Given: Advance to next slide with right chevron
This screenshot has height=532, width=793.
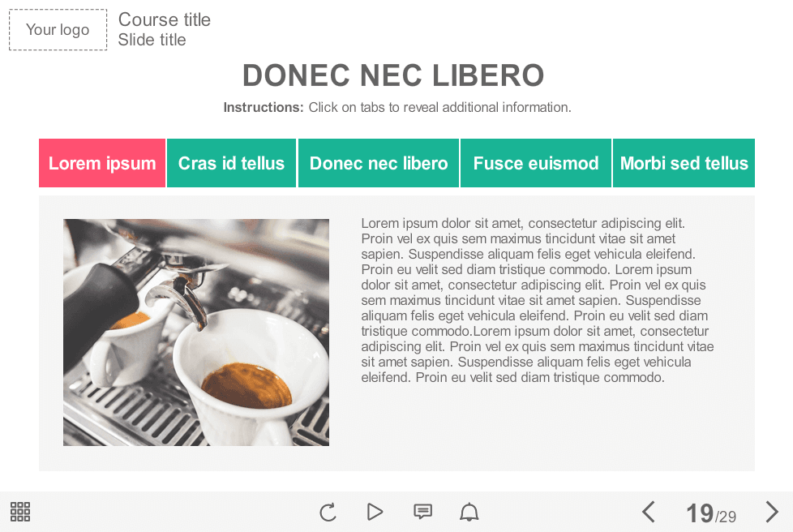Looking at the screenshot, I should click(x=772, y=512).
